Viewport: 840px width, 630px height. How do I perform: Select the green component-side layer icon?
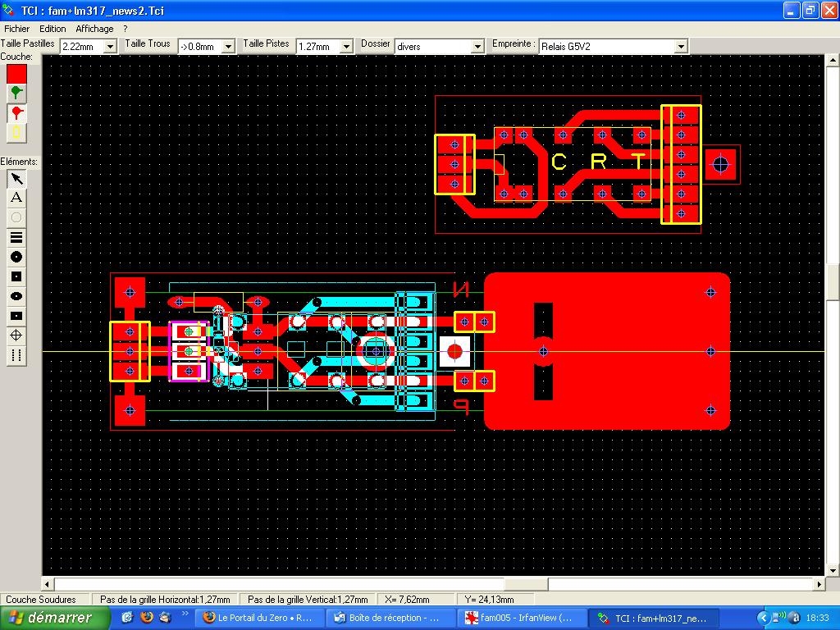[x=16, y=93]
